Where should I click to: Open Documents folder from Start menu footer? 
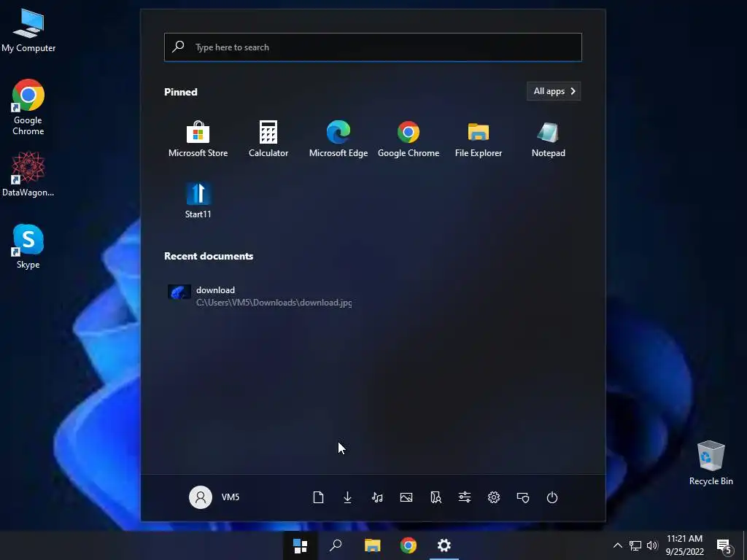coord(318,497)
